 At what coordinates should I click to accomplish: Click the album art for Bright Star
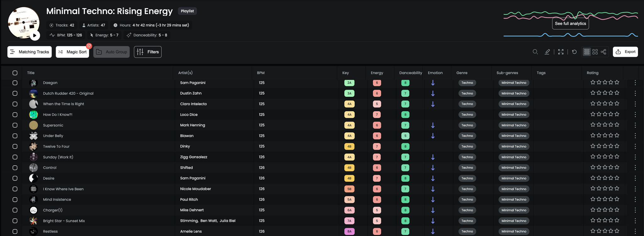(33, 221)
